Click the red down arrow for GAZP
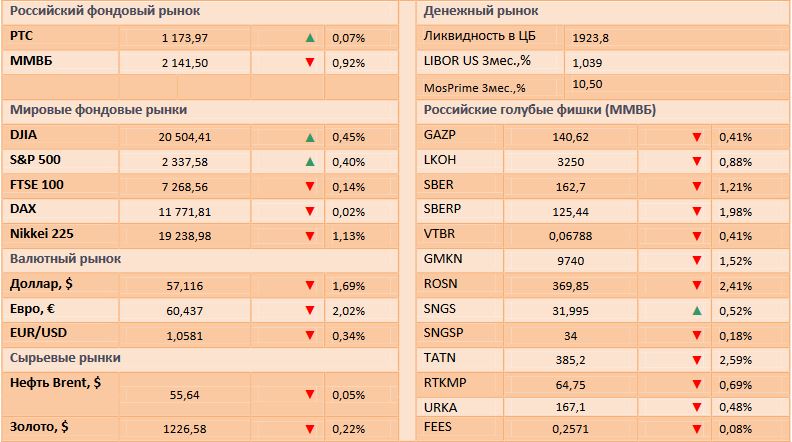Viewport: 792px width, 442px height. click(696, 137)
